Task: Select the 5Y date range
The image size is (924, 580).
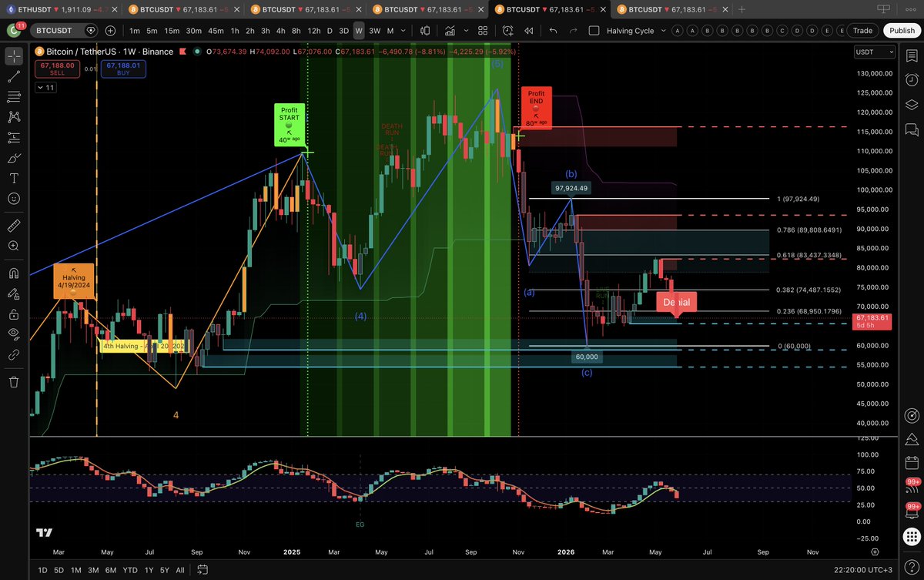Action: pyautogui.click(x=164, y=570)
